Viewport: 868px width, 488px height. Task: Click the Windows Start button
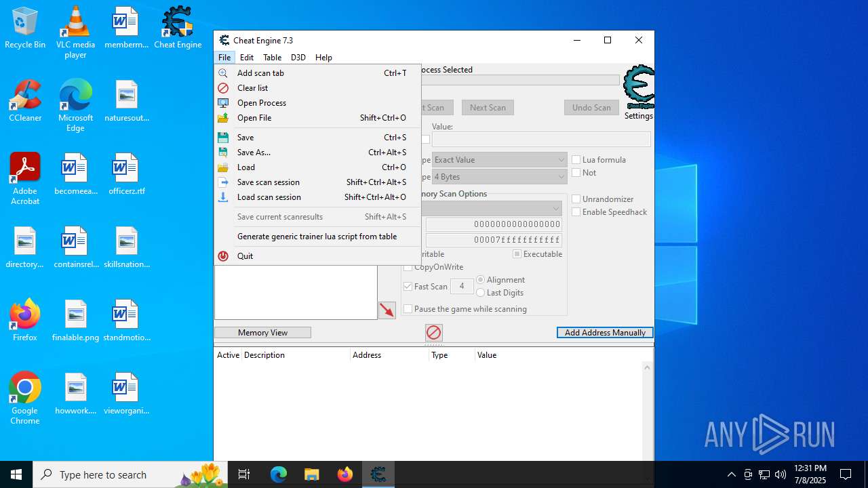click(16, 474)
